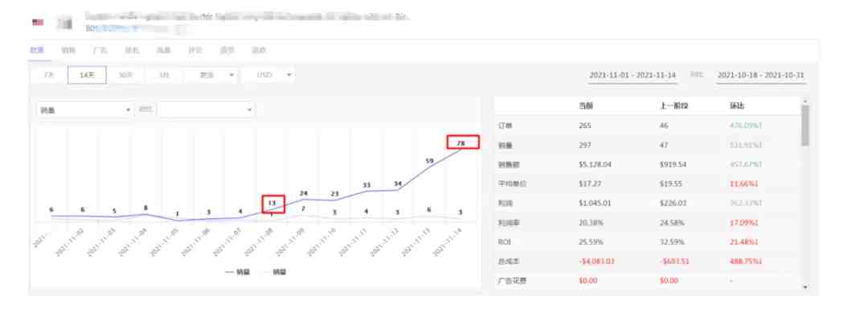This screenshot has width=868, height=326.
Task: Open the USD currency dropdown
Action: coord(268,75)
